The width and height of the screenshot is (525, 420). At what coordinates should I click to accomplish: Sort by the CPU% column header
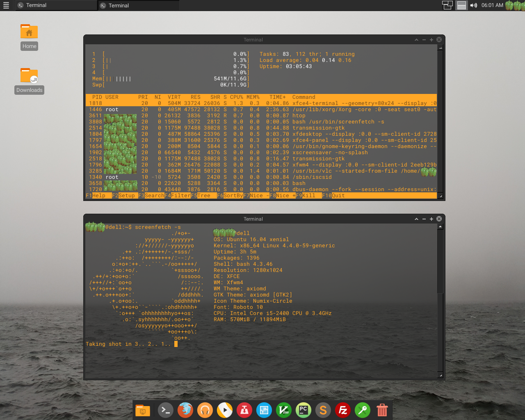236,97
